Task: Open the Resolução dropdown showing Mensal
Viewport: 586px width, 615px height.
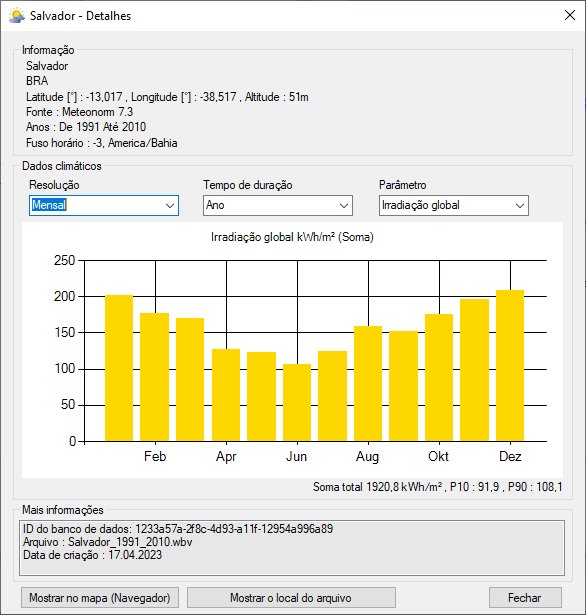Action: [104, 205]
